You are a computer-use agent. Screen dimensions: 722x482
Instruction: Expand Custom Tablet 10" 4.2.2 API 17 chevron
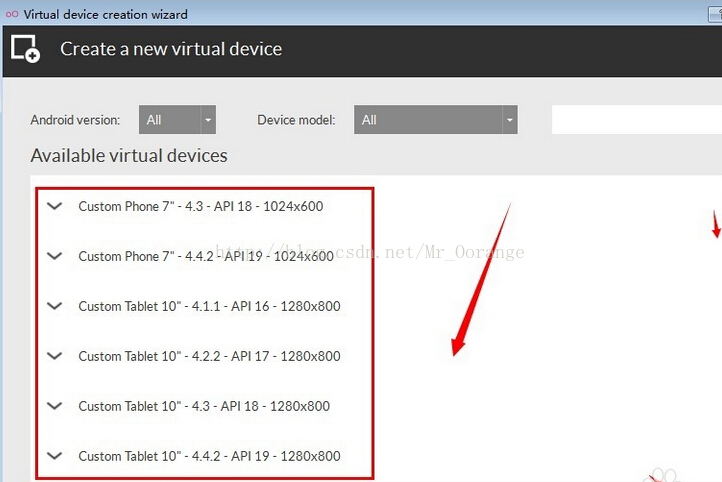point(54,355)
